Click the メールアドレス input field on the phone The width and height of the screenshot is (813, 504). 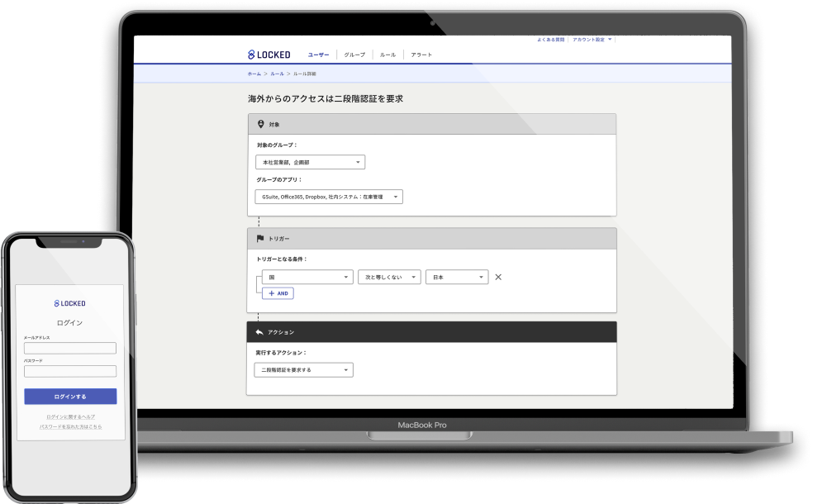point(70,349)
